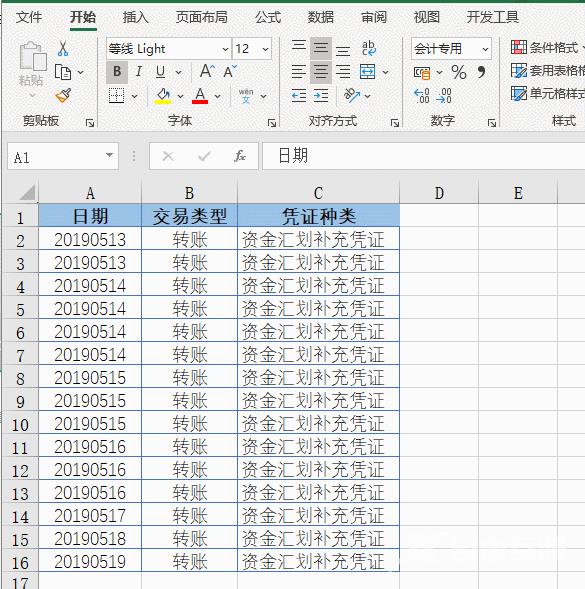Viewport: 585px width, 589px height.
Task: Click the phonetic guide wén icon
Action: tap(246, 95)
